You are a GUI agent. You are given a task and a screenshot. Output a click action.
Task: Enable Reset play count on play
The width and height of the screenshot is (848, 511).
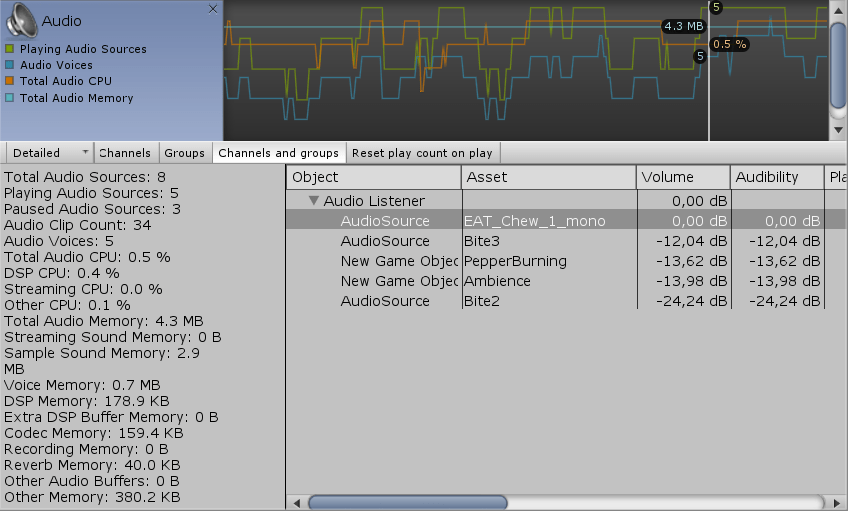422,153
